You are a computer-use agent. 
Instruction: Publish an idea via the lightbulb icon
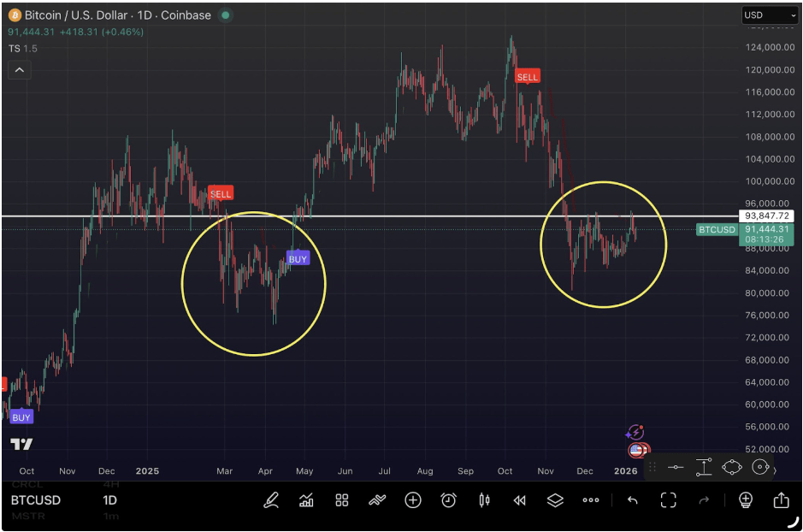[x=746, y=500]
